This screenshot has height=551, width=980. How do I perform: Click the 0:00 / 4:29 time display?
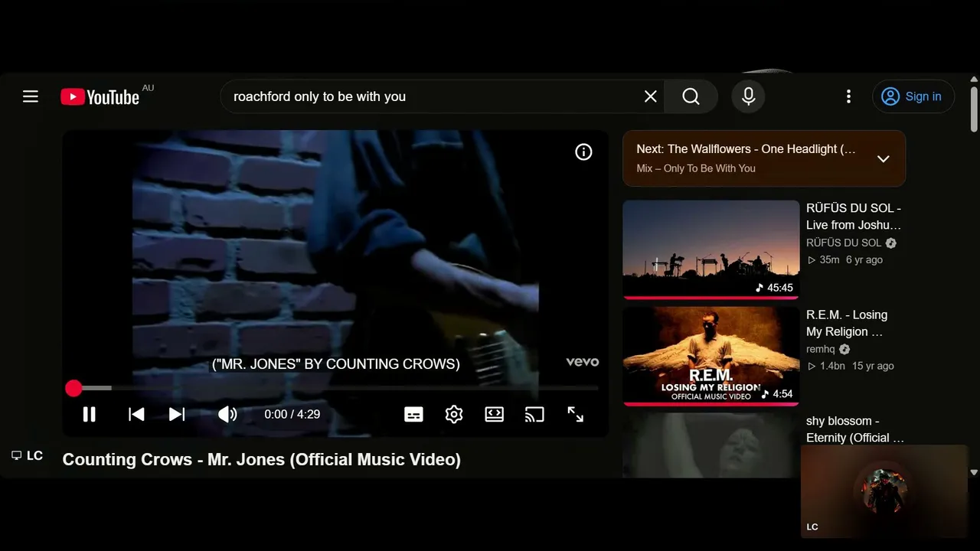click(x=292, y=414)
